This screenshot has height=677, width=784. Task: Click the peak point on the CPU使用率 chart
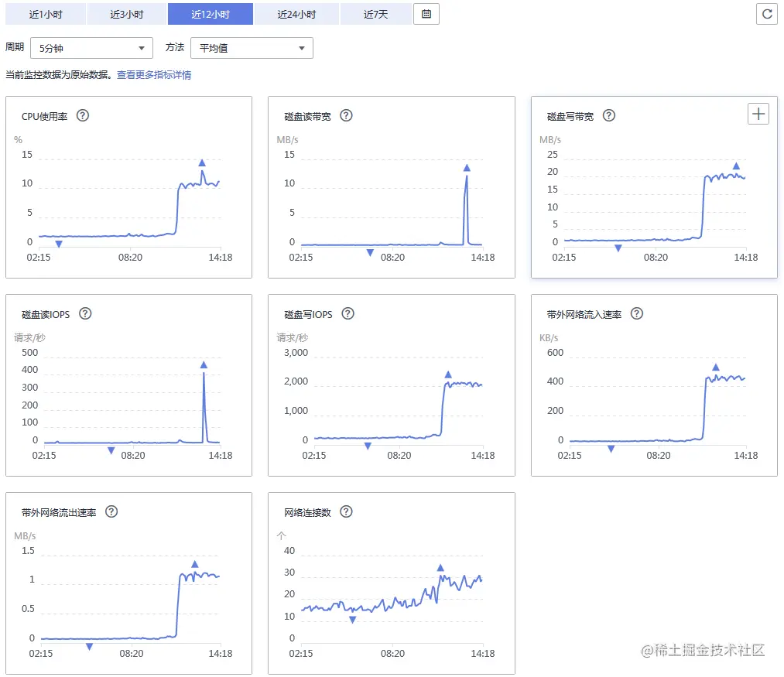202,163
